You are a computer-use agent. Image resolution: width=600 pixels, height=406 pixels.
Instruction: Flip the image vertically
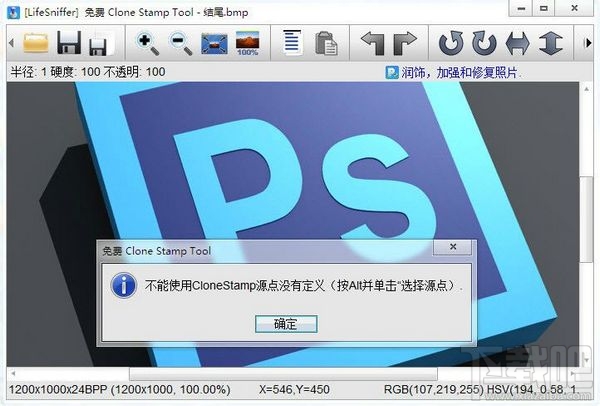tap(551, 43)
